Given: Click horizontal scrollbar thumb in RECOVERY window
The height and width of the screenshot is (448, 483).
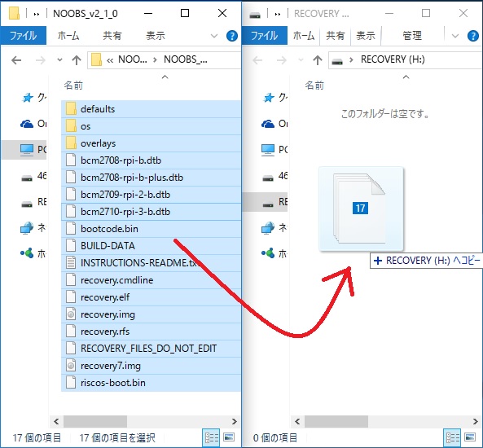Looking at the screenshot, I should pos(336,421).
